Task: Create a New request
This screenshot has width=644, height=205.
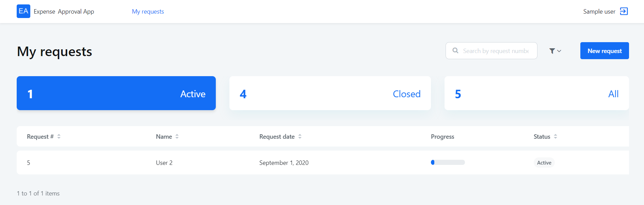Action: (x=605, y=51)
